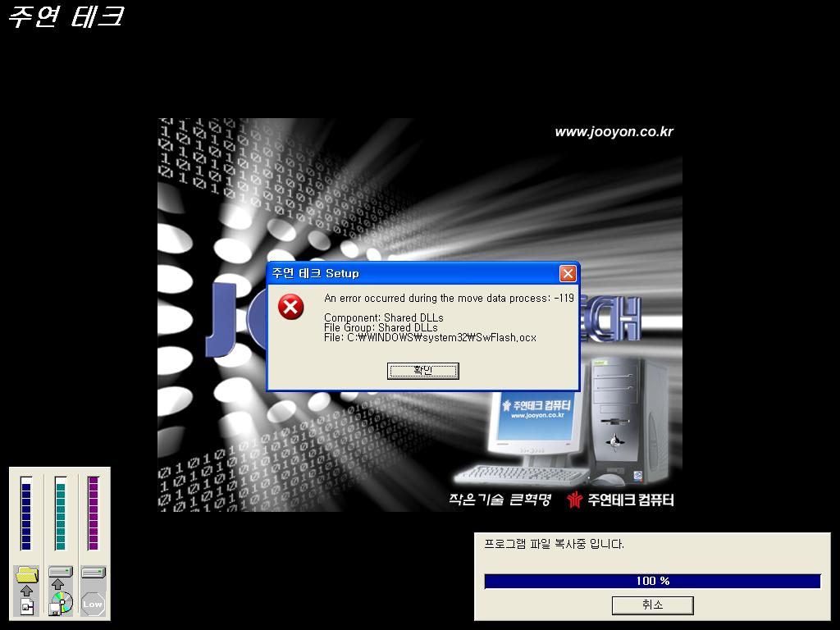
Task: Click the up arrow under the folder icon
Action: [27, 591]
